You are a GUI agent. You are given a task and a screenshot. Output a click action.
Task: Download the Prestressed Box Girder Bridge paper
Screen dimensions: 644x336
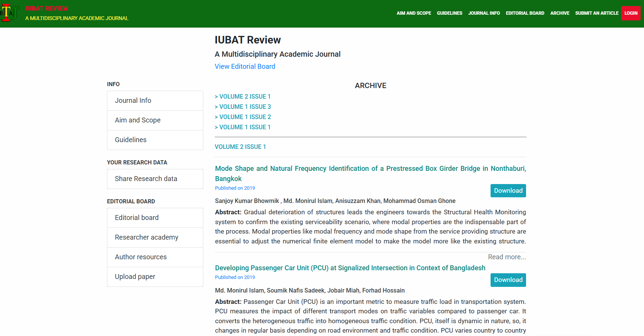click(508, 191)
